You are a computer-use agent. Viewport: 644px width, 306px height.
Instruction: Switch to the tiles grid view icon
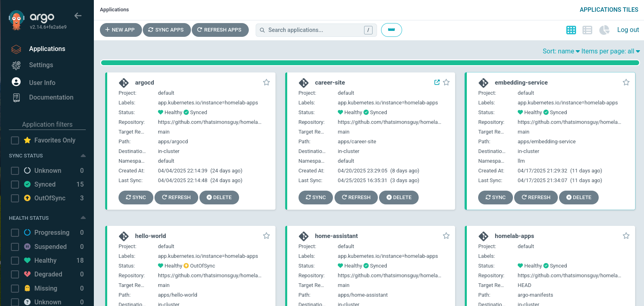[571, 30]
